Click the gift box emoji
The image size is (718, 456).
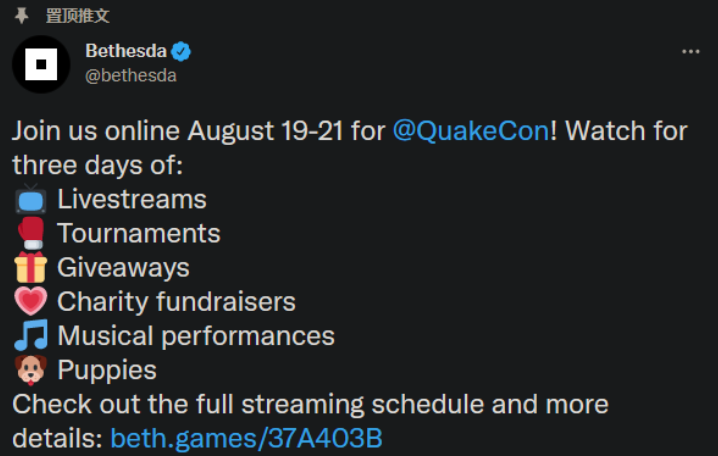[x=31, y=267]
